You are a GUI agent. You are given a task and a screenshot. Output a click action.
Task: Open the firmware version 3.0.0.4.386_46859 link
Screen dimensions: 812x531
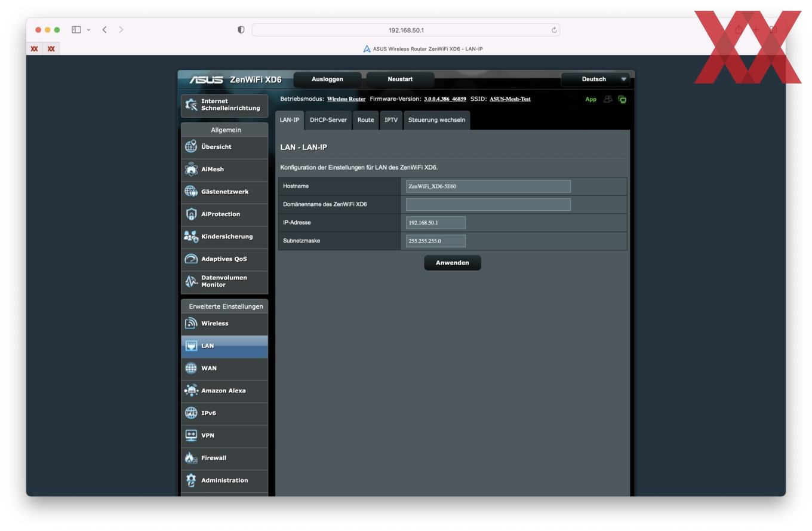[445, 99]
